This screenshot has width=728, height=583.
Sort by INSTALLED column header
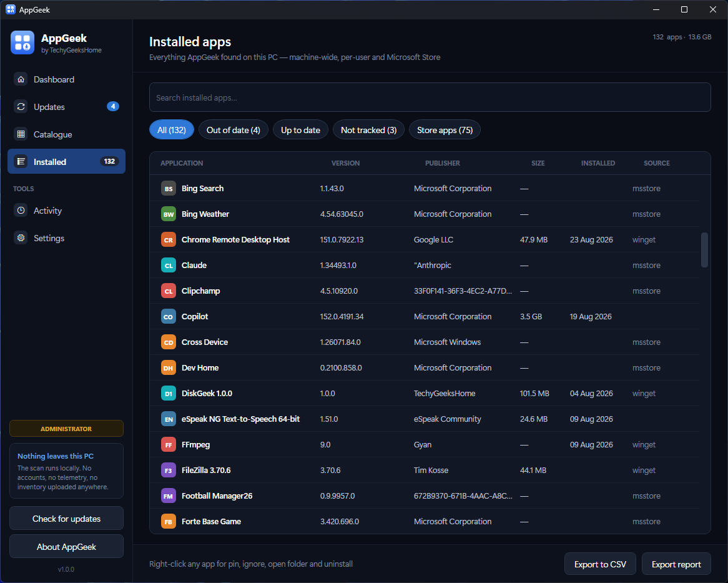coord(598,163)
